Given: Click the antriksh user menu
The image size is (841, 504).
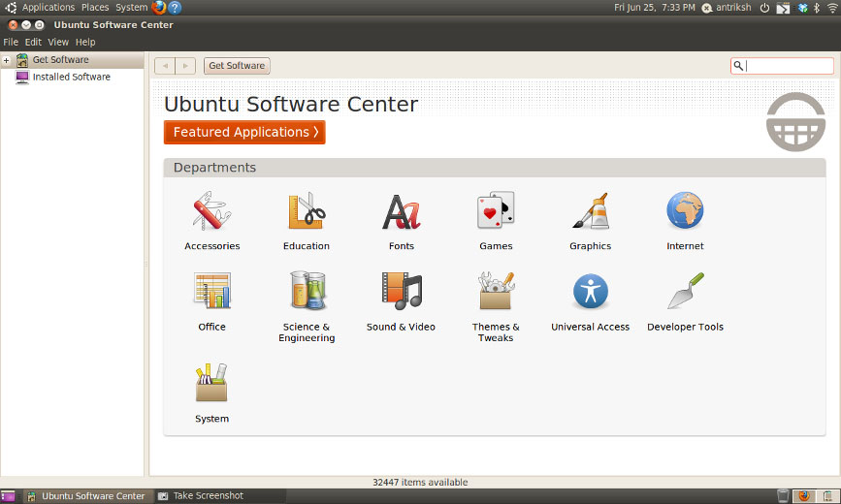Looking at the screenshot, I should (x=728, y=8).
